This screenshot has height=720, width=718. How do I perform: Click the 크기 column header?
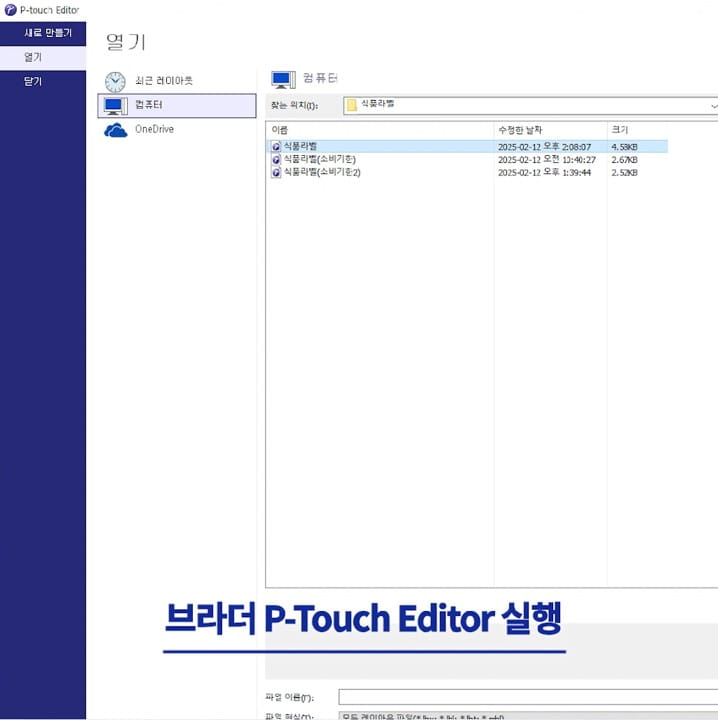click(660, 130)
